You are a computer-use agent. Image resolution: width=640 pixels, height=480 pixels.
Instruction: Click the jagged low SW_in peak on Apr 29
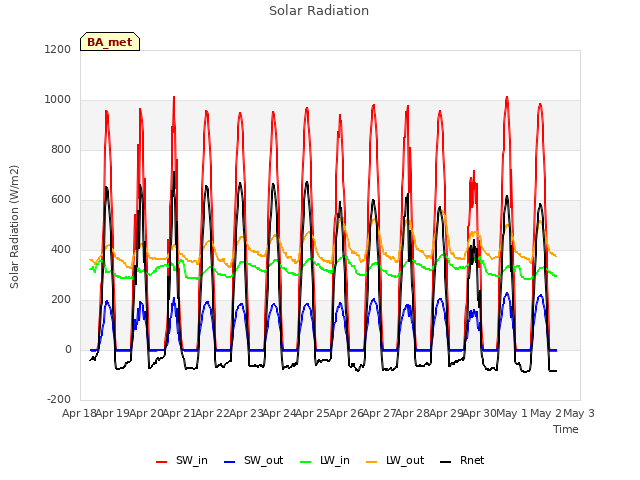tap(473, 171)
